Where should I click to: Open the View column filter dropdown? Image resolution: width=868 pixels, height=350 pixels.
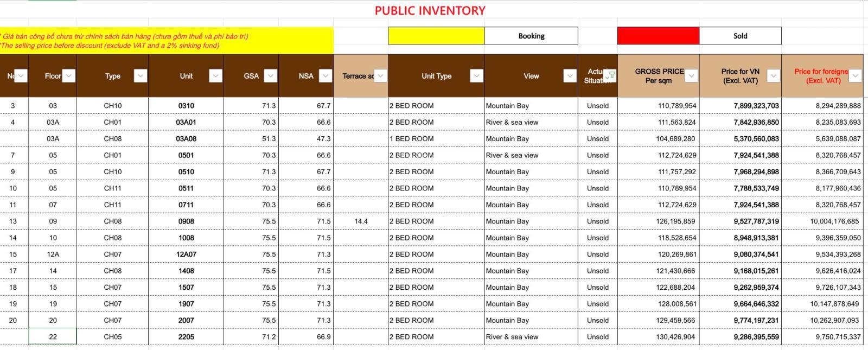click(x=570, y=76)
